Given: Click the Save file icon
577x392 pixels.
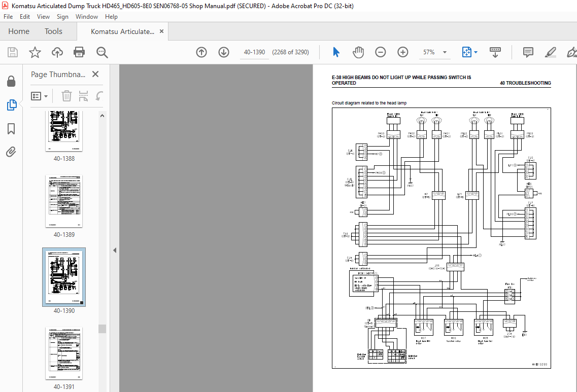Looking at the screenshot, I should [13, 52].
